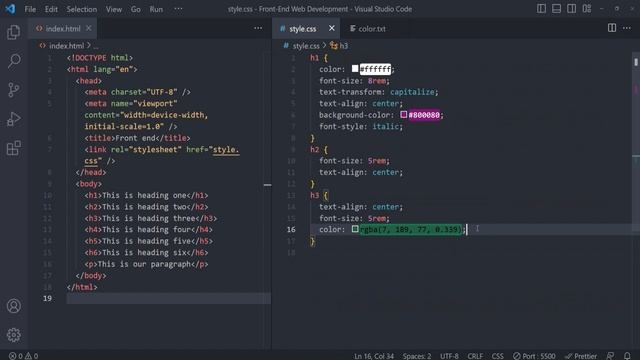Click 'This is heading six' line
This screenshot has width=640, height=360.
(147, 253)
